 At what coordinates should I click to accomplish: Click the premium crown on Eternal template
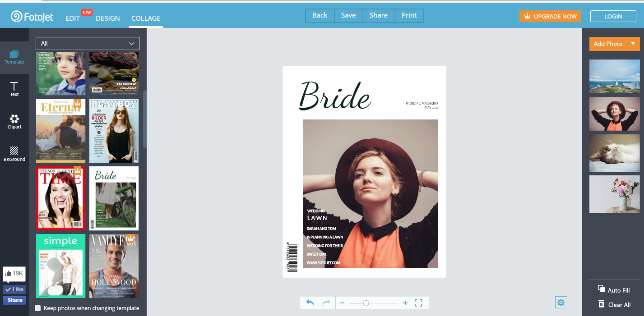point(77,104)
